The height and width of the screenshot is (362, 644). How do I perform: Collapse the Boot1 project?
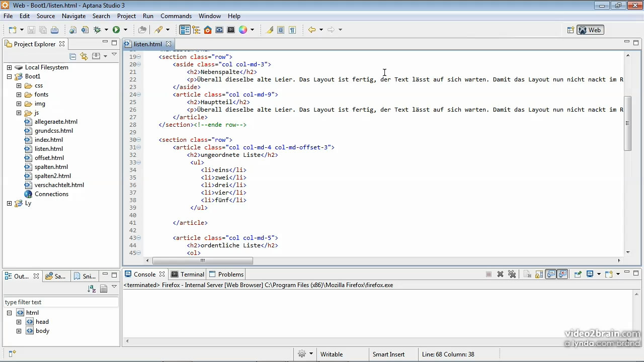tap(9, 76)
